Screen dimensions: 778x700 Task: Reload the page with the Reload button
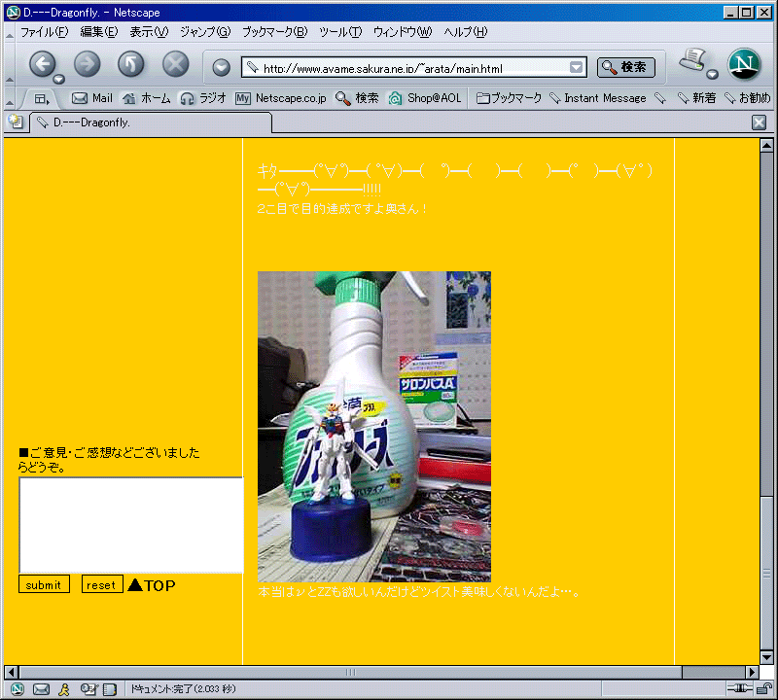pyautogui.click(x=131, y=64)
